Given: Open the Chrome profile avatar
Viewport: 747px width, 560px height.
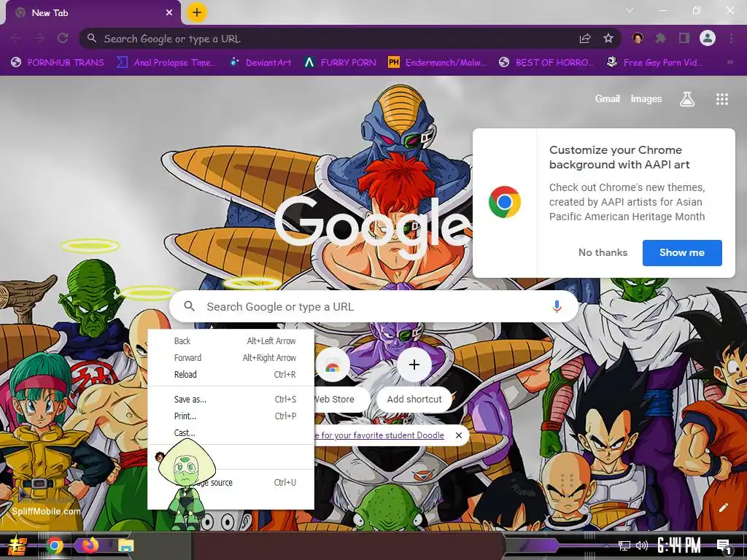Looking at the screenshot, I should [708, 38].
